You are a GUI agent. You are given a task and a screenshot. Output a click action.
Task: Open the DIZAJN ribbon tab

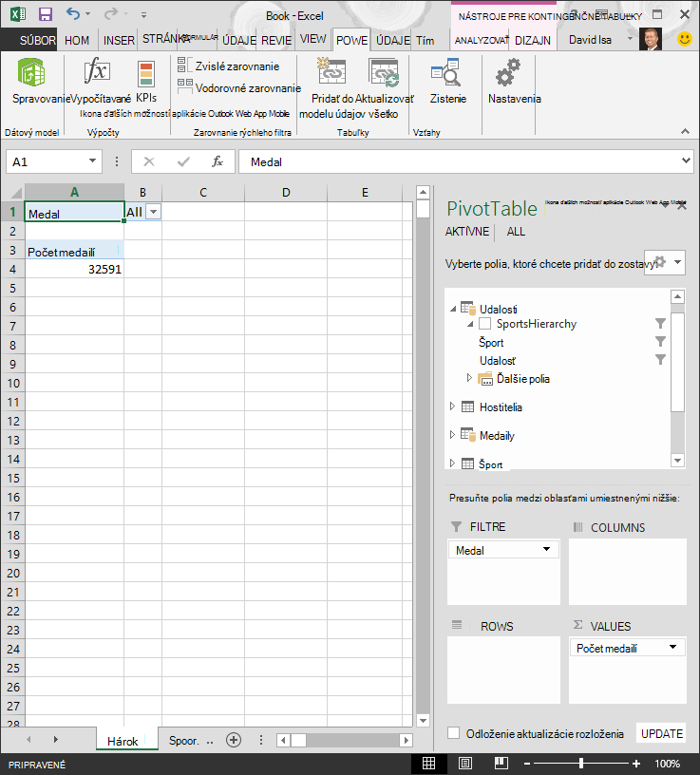(533, 40)
